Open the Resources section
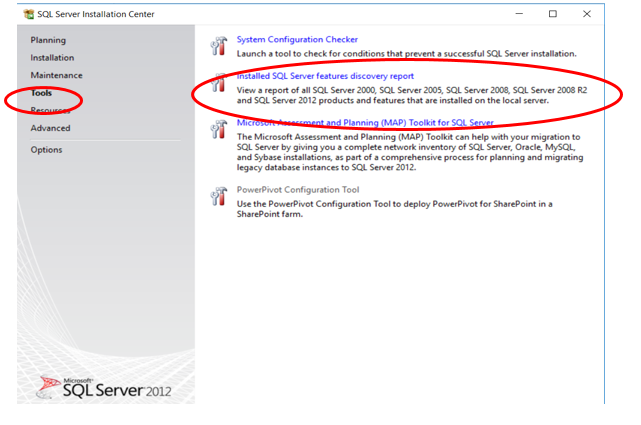Viewport: 641px width, 425px height. pos(50,110)
